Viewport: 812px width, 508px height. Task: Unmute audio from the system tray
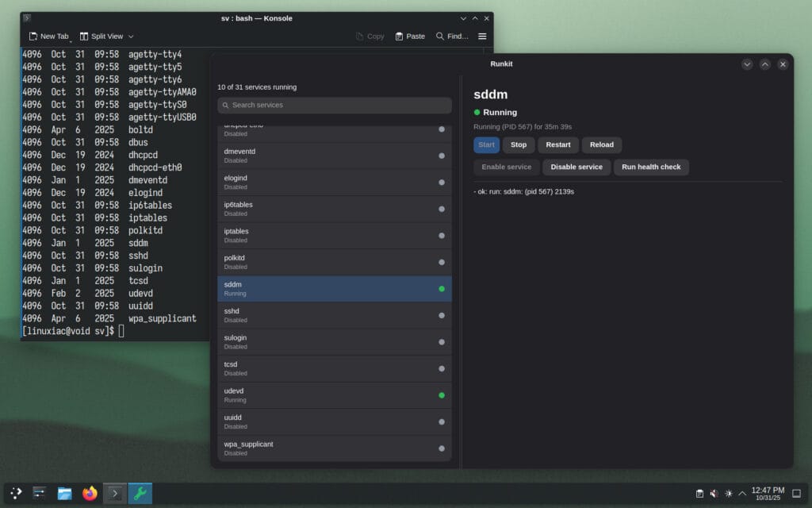coord(714,494)
